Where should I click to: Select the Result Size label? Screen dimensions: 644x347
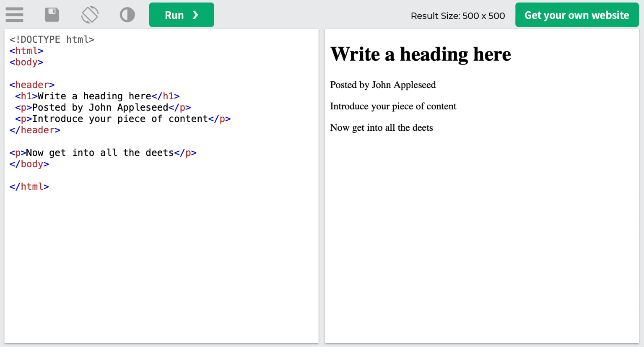pos(457,16)
